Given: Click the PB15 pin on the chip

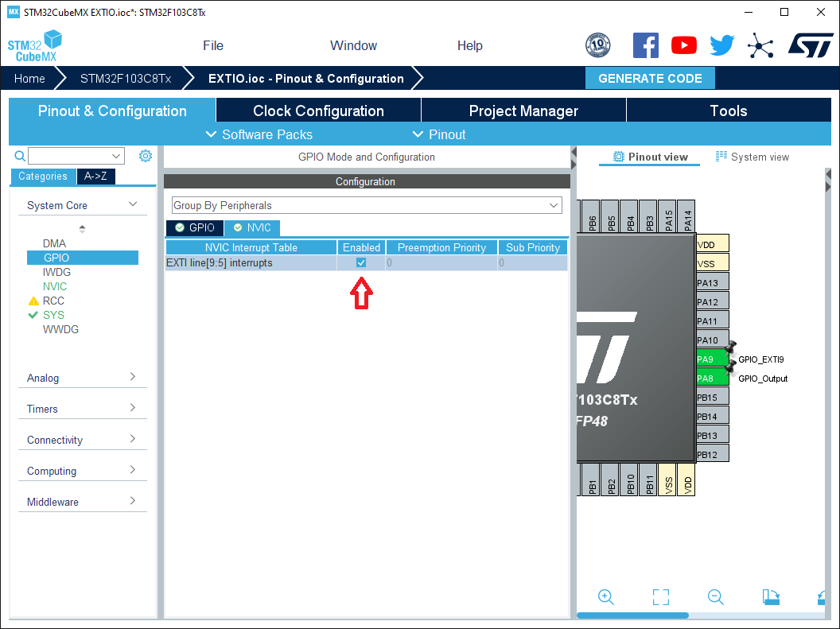Looking at the screenshot, I should coord(712,398).
